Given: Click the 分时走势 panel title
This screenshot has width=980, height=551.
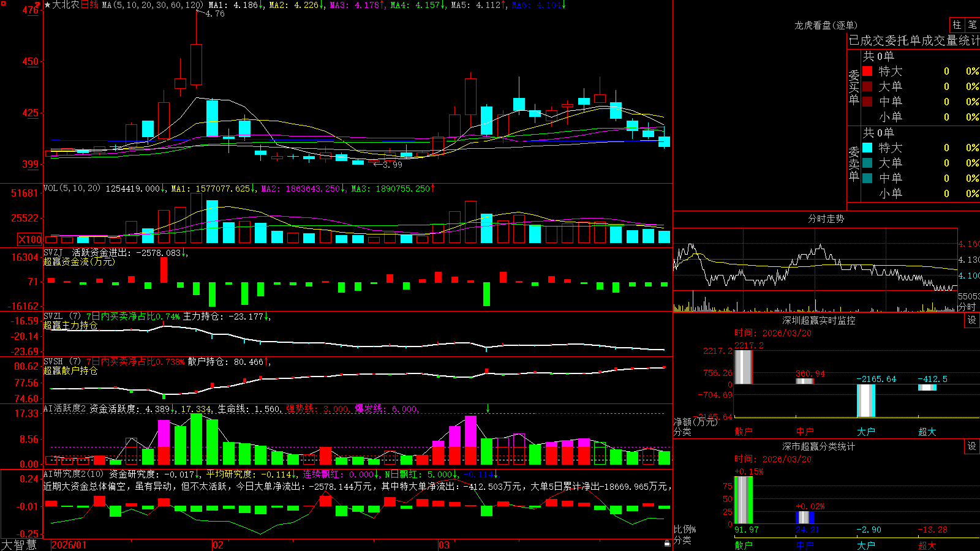Looking at the screenshot, I should coord(826,219).
